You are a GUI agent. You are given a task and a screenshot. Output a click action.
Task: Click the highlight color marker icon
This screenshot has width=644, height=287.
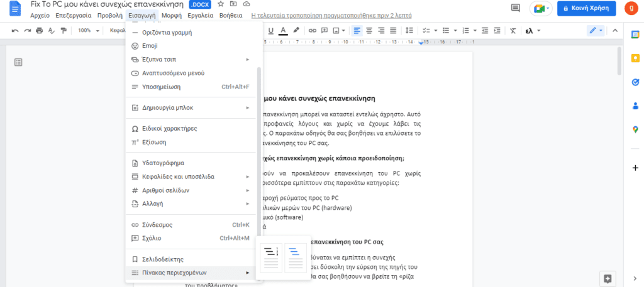tap(296, 30)
